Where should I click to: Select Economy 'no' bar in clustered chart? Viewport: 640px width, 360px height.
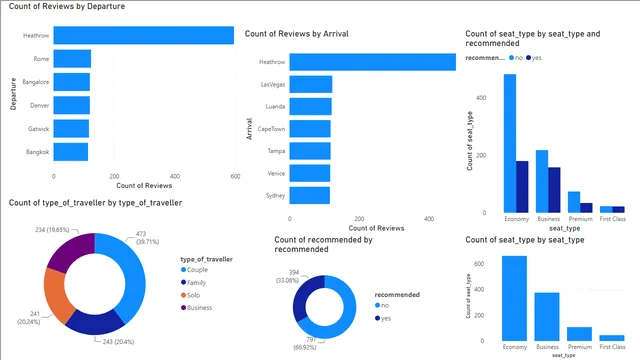[x=510, y=143]
